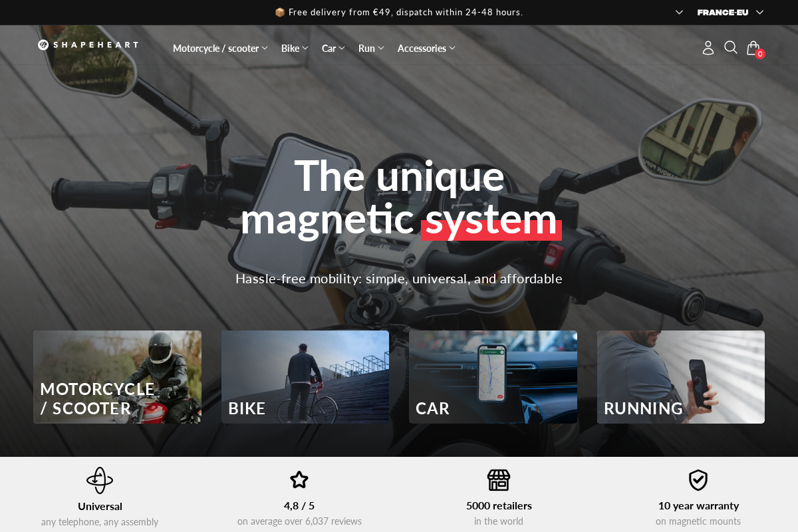Open the RUNNING category thumbnail
This screenshot has height=532, width=798.
coord(680,377)
